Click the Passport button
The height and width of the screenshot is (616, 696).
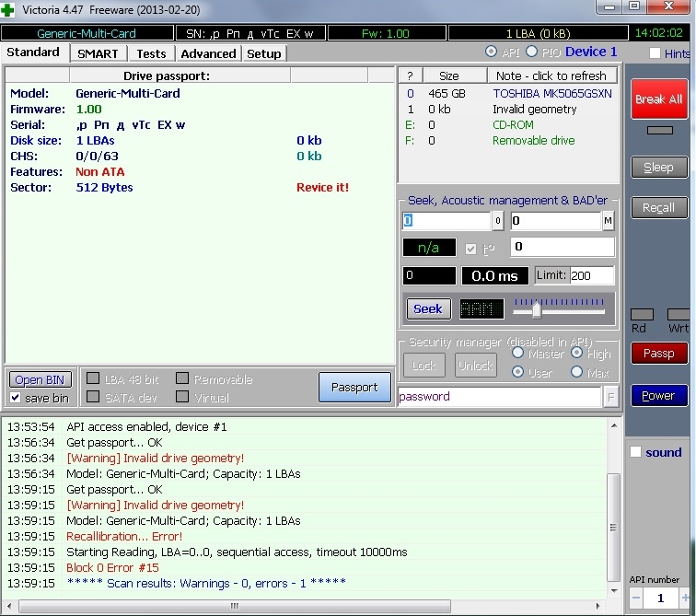pyautogui.click(x=354, y=388)
